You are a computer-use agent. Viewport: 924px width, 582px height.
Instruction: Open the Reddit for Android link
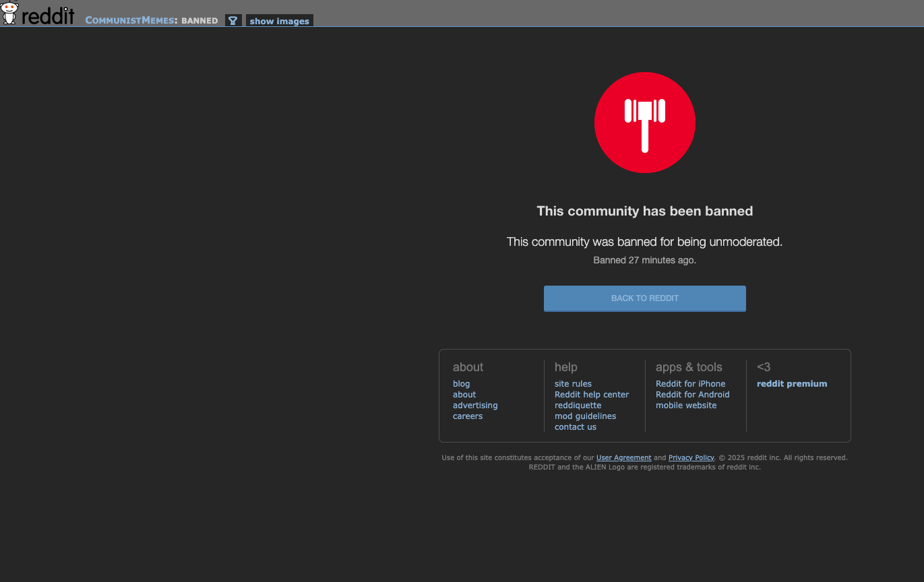(692, 395)
